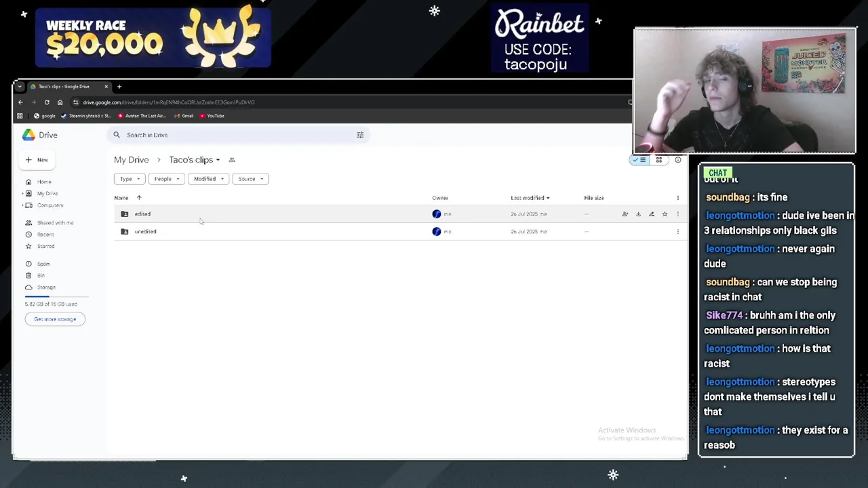
Task: Open browser home page
Action: click(x=60, y=102)
